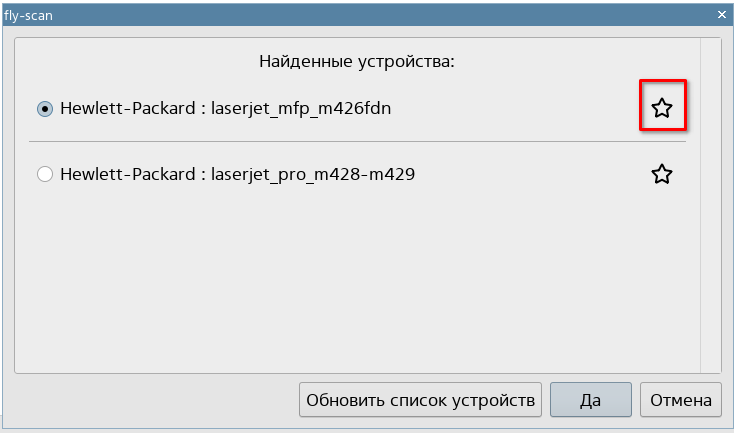This screenshot has width=735, height=433.
Task: Confirm selection with the Да button
Action: pyautogui.click(x=590, y=400)
